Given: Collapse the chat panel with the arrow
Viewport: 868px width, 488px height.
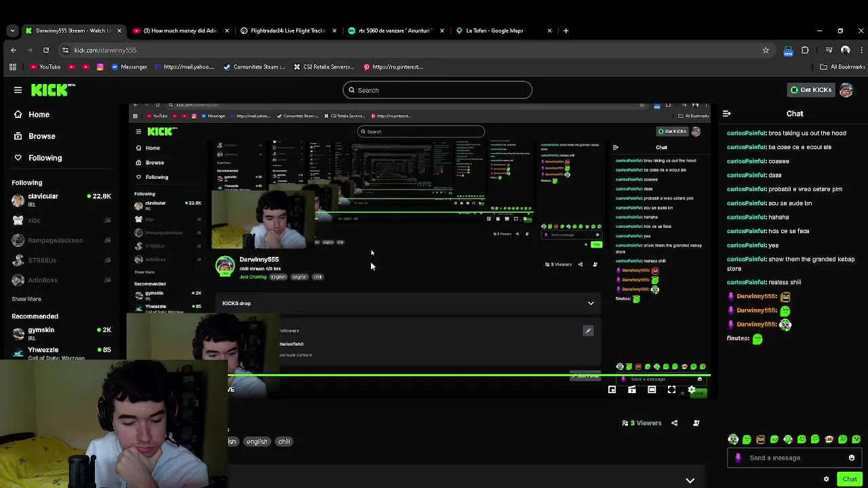Looking at the screenshot, I should pos(726,114).
